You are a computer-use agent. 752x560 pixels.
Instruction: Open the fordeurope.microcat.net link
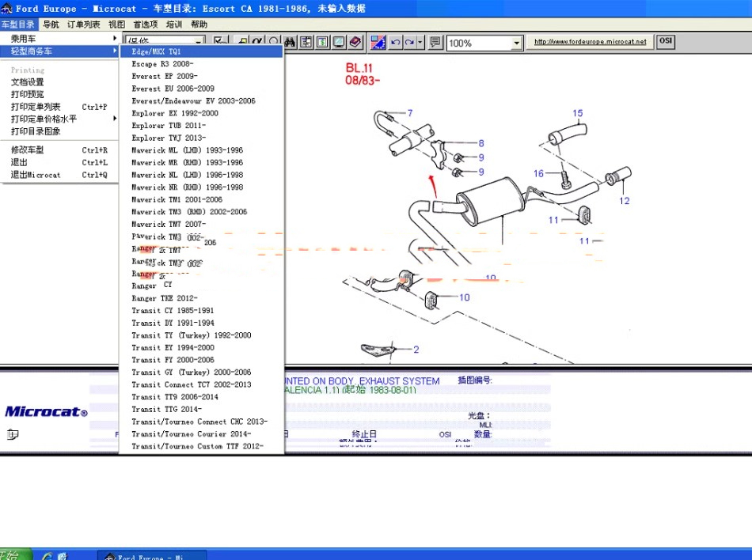click(591, 42)
